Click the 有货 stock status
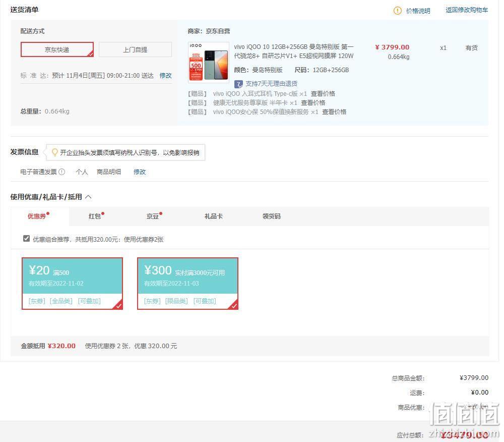Image resolution: width=504 pixels, height=442 pixels. [x=471, y=48]
